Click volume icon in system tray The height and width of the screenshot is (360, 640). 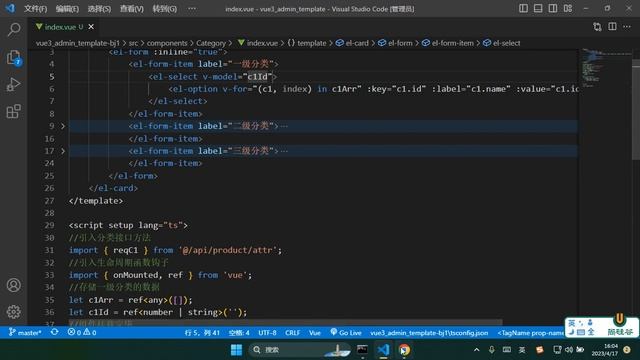tap(569, 350)
